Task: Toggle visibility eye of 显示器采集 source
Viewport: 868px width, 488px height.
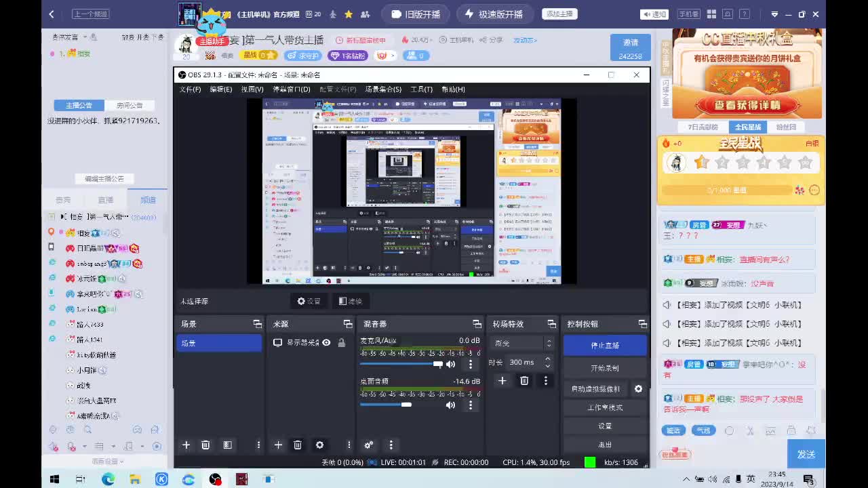Action: pyautogui.click(x=326, y=343)
